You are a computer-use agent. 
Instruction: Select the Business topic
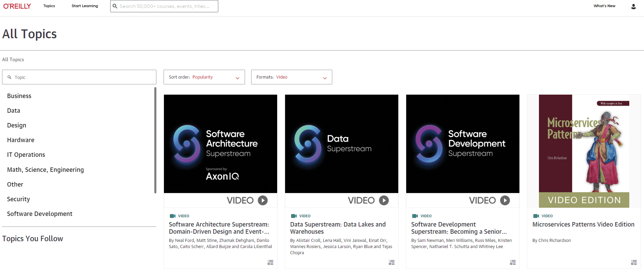point(19,96)
